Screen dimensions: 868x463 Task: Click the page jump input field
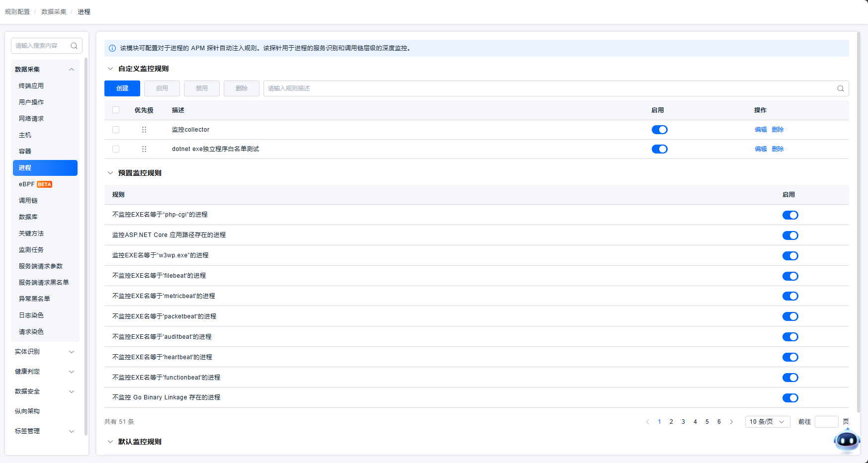[x=826, y=422]
